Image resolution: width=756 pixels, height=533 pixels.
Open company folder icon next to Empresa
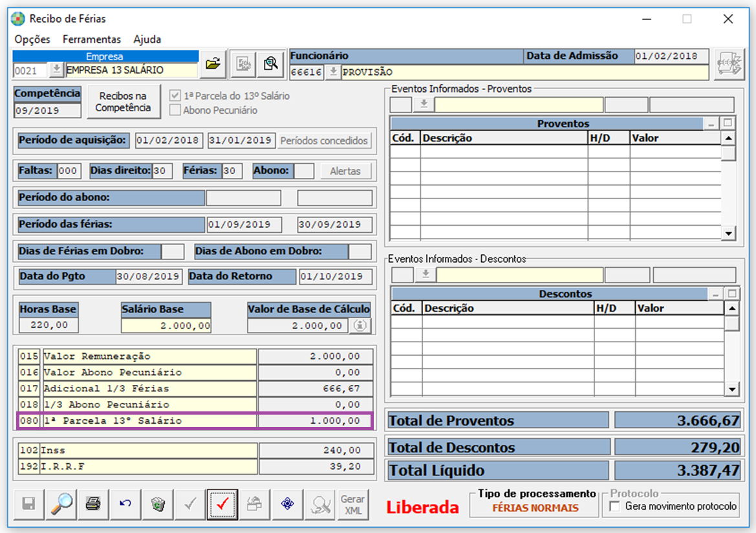(213, 63)
